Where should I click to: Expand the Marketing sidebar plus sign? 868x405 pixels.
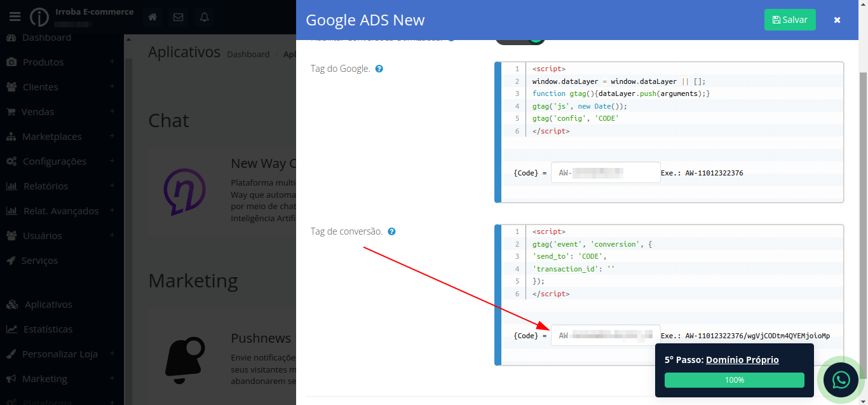pyautogui.click(x=112, y=378)
